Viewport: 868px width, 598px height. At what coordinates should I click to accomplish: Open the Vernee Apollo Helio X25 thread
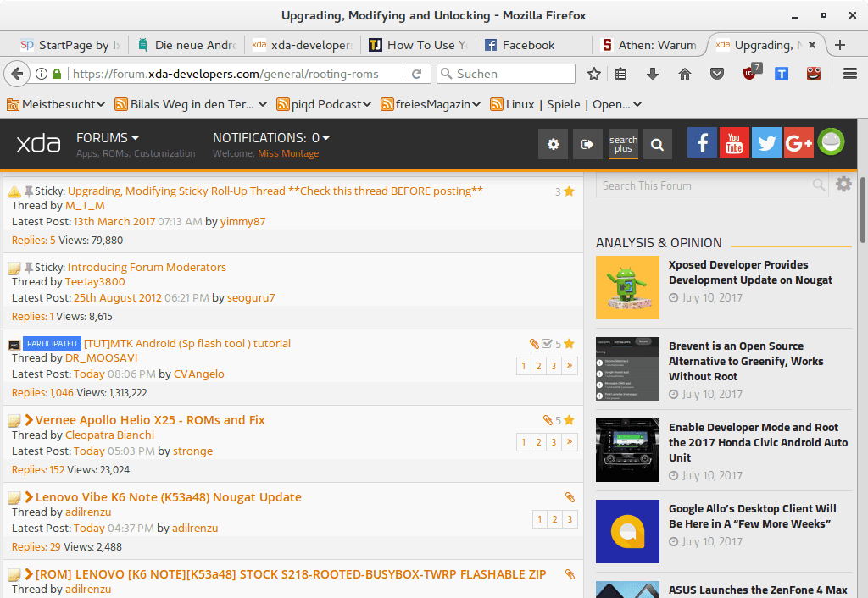pyautogui.click(x=150, y=420)
